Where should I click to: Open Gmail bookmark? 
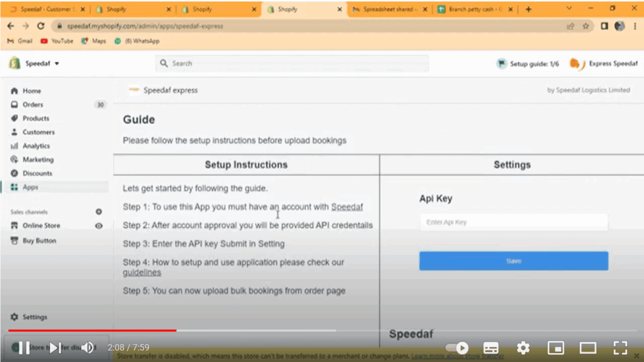coord(20,41)
